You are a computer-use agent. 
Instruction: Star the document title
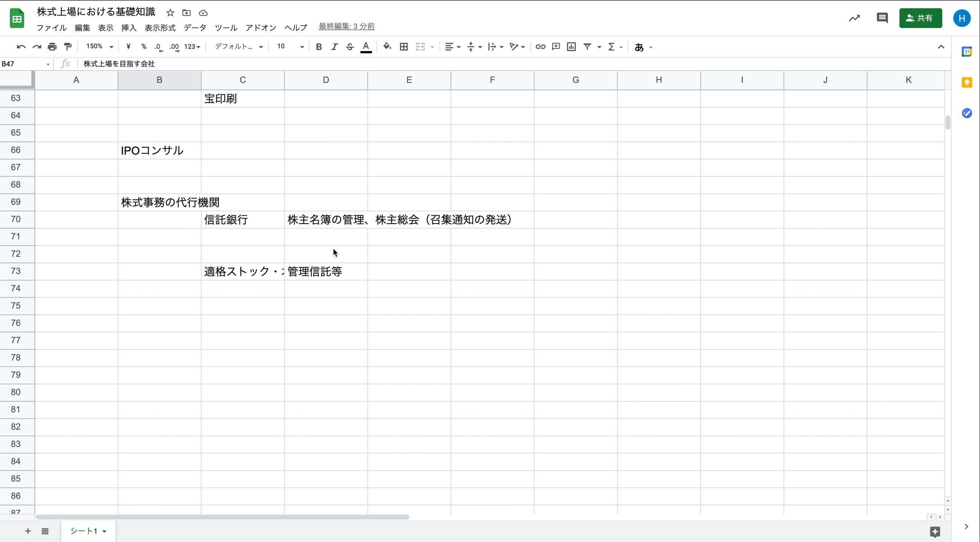[170, 13]
